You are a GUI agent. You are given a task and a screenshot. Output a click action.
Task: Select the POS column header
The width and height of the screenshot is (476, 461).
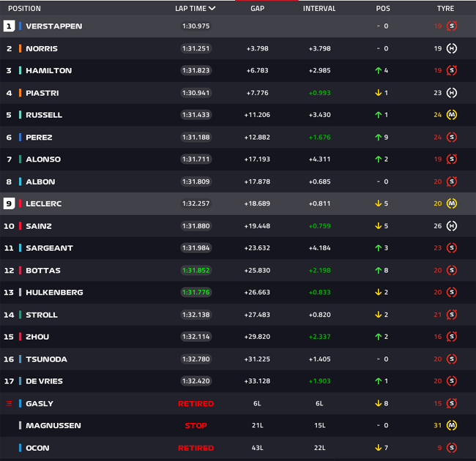pyautogui.click(x=383, y=9)
